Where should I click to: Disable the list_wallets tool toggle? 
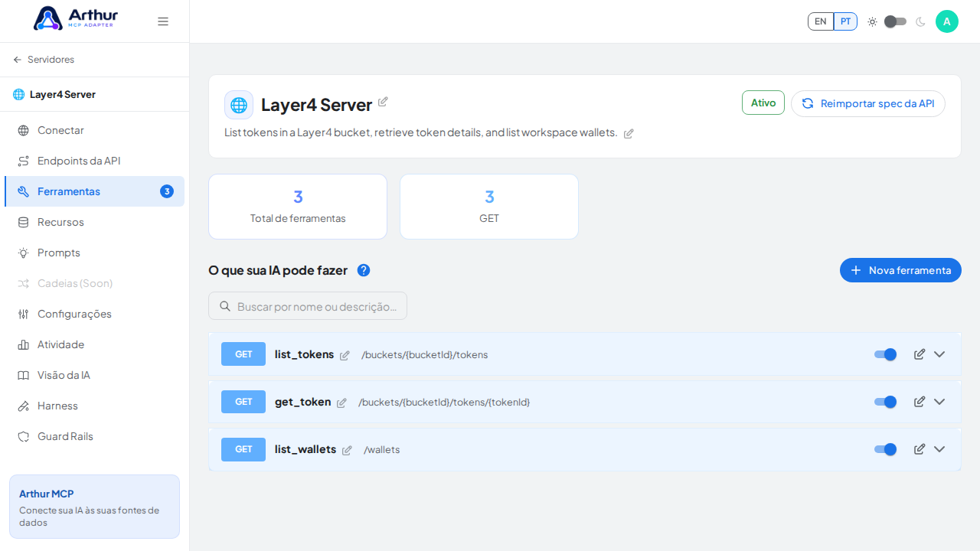(x=886, y=449)
